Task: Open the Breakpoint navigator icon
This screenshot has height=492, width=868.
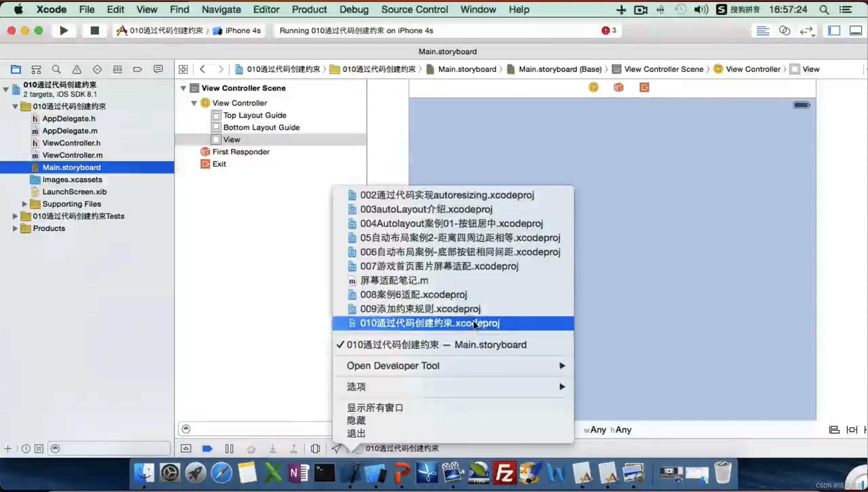Action: click(x=137, y=69)
